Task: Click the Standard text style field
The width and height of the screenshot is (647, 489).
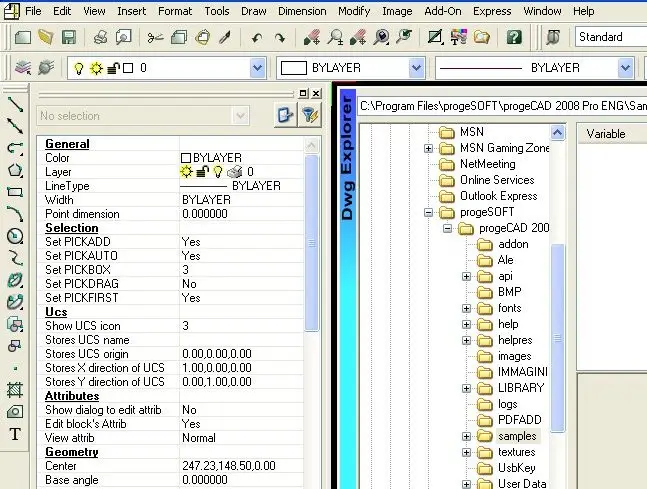Action: click(611, 37)
